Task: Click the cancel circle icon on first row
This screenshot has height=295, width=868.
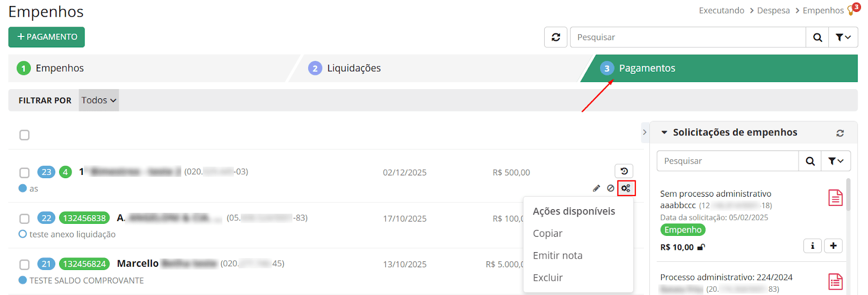Action: pyautogui.click(x=611, y=188)
